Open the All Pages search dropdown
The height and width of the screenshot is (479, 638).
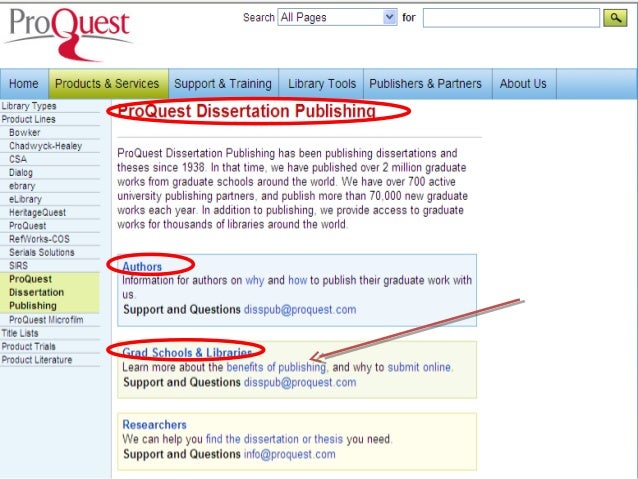click(x=337, y=17)
